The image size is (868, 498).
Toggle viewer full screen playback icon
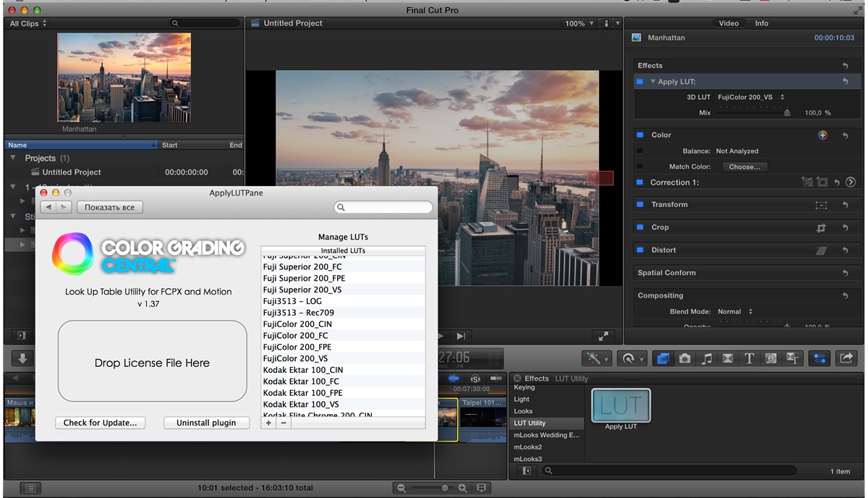pos(603,336)
